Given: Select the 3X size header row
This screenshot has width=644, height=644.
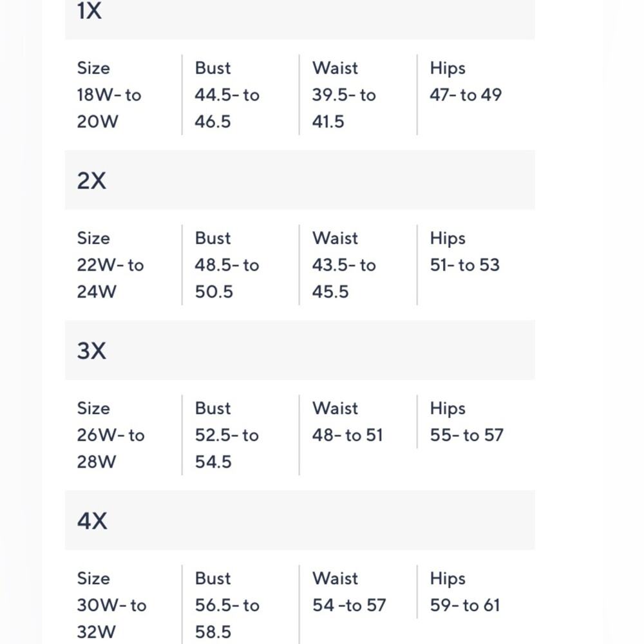Looking at the screenshot, I should pyautogui.click(x=300, y=350).
